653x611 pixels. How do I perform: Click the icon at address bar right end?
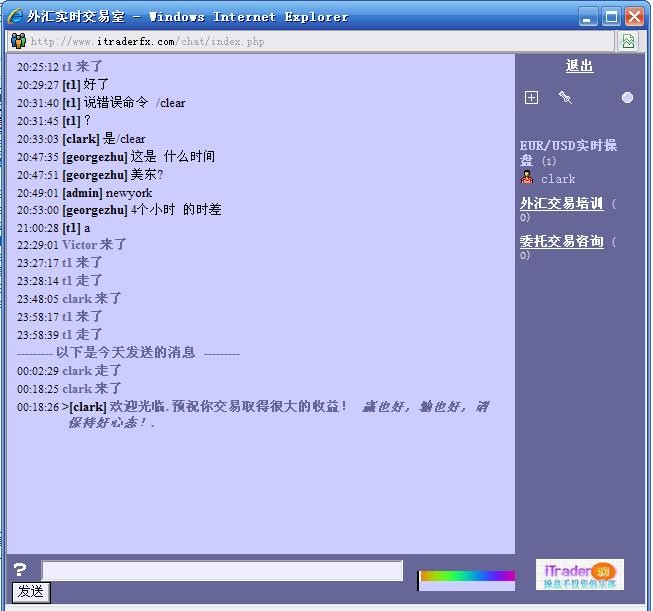point(628,41)
